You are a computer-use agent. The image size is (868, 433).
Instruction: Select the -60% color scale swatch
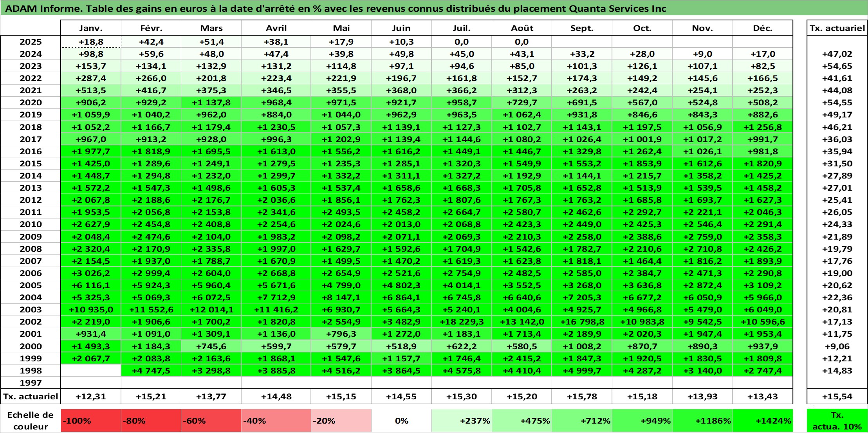211,421
